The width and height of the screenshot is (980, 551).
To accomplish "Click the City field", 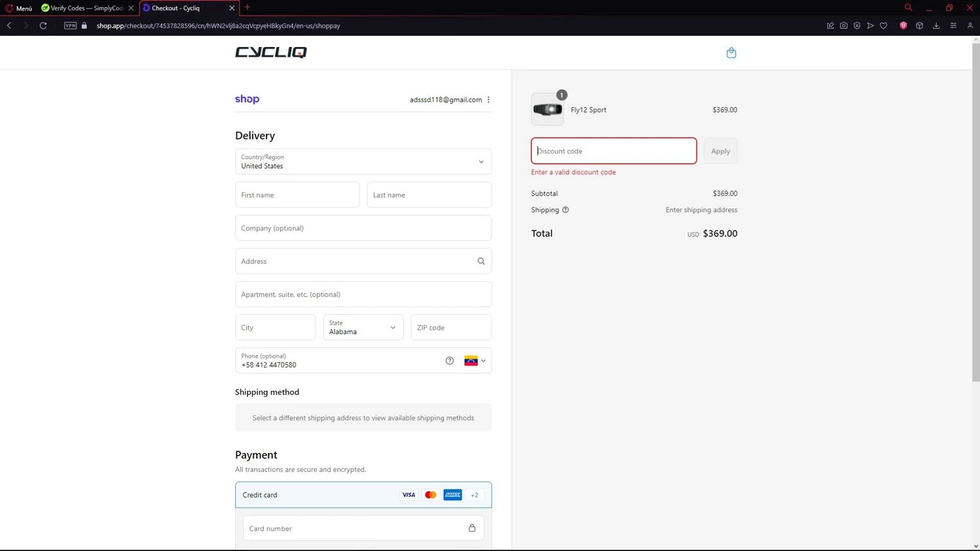I will 275,328.
